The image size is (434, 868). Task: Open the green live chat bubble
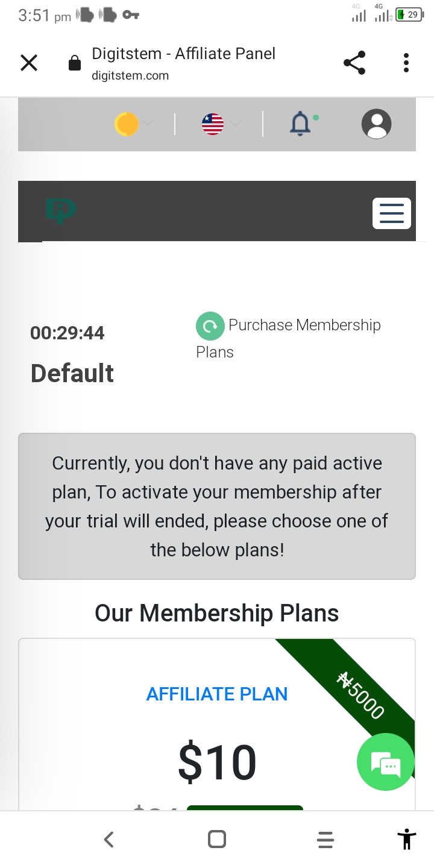coord(386,762)
